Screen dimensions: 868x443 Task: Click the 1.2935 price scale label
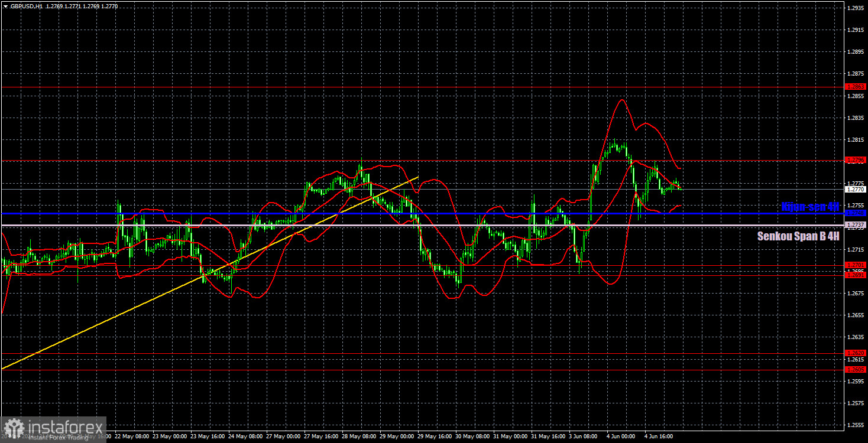[856, 8]
